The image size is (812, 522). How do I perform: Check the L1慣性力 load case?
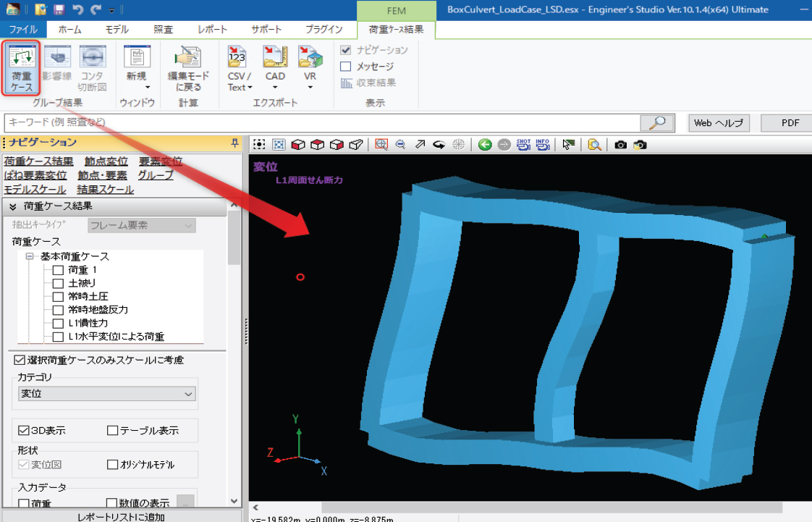coord(58,324)
